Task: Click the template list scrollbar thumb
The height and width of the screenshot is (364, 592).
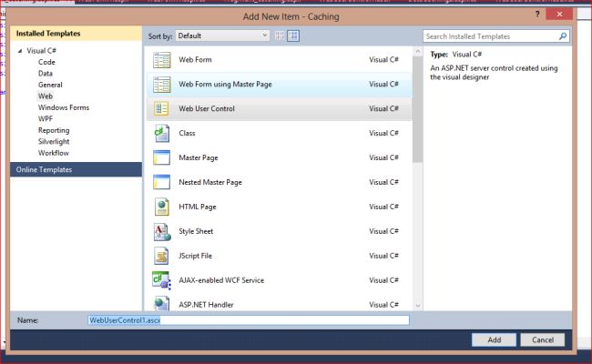Action: pos(417,109)
